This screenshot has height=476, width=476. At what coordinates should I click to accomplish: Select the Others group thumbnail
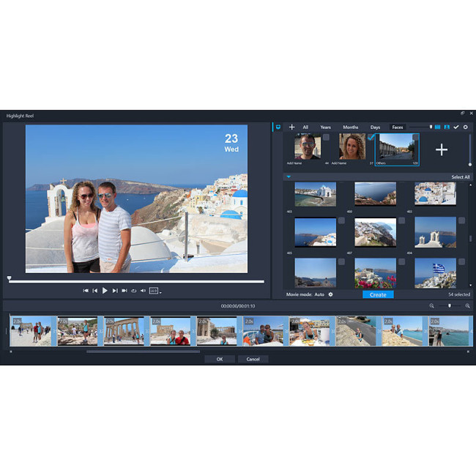397,149
